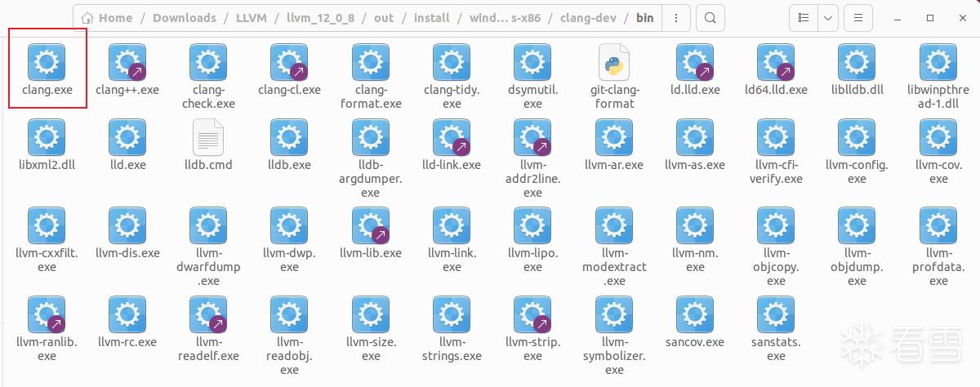Open the search files button

pyautogui.click(x=711, y=17)
